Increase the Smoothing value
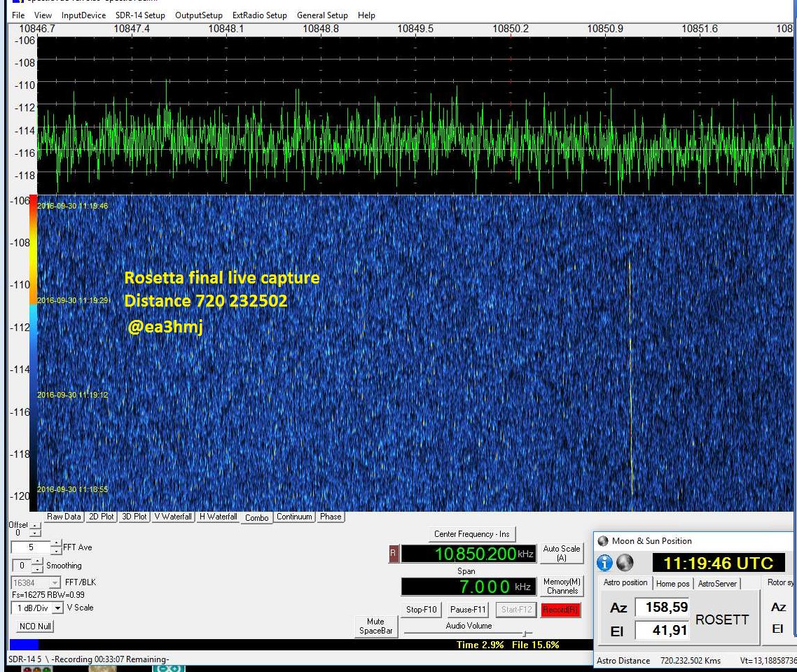Image resolution: width=797 pixels, height=672 pixels. [x=38, y=562]
